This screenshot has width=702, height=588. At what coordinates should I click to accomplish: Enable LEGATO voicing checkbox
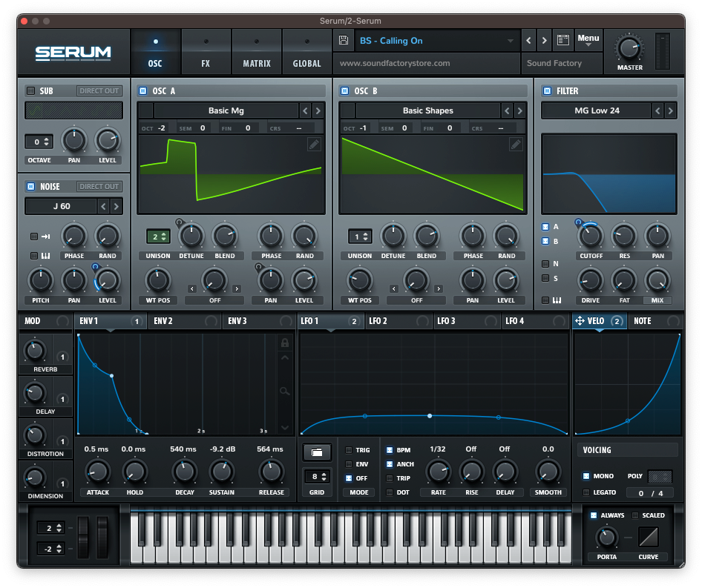tap(586, 492)
